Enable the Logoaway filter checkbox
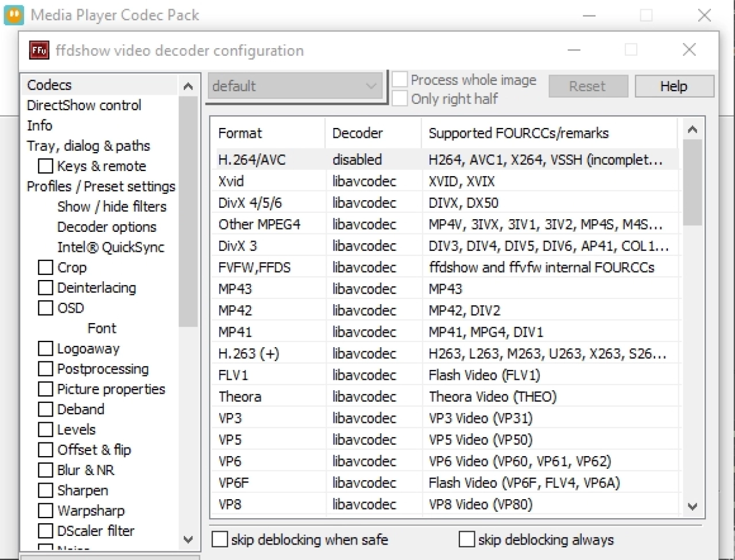 [45, 348]
